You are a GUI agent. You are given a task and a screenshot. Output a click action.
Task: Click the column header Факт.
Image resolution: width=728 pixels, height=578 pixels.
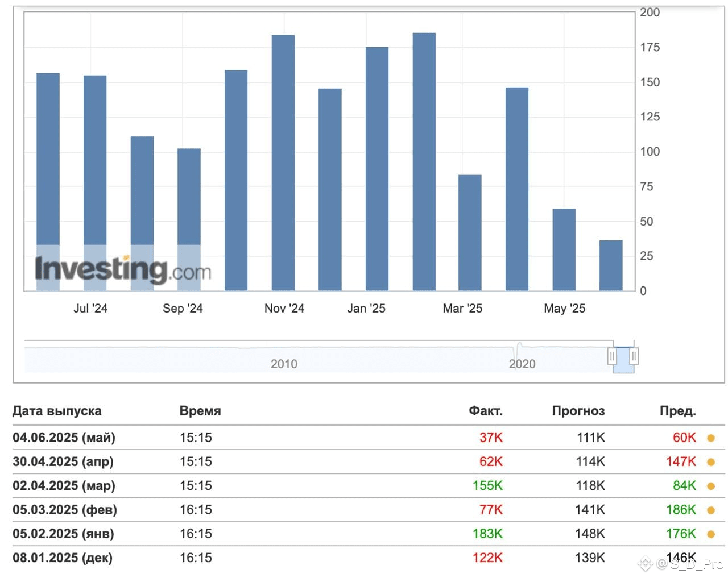(485, 411)
